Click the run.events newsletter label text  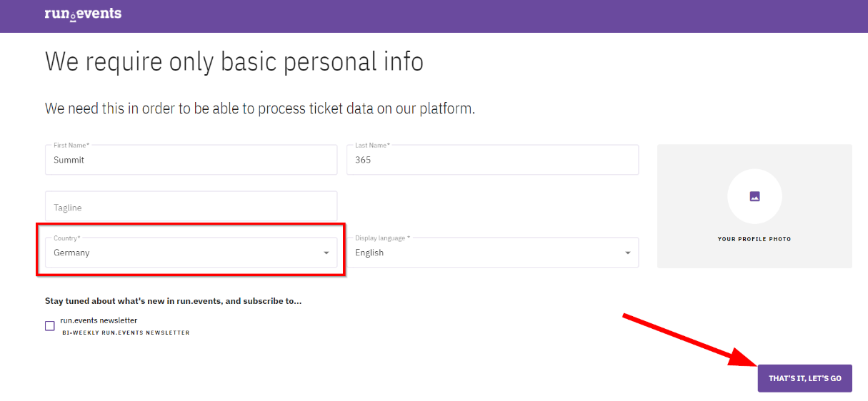coord(99,320)
